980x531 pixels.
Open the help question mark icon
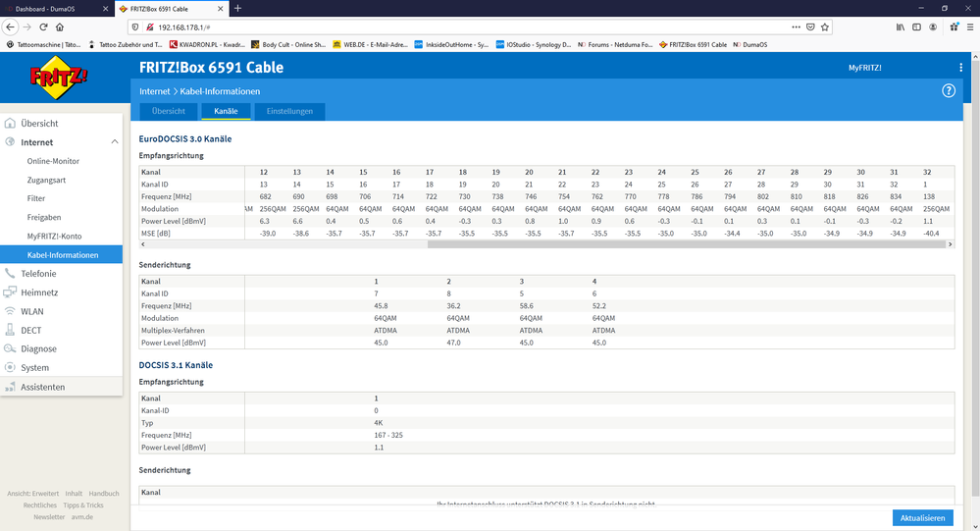(949, 90)
